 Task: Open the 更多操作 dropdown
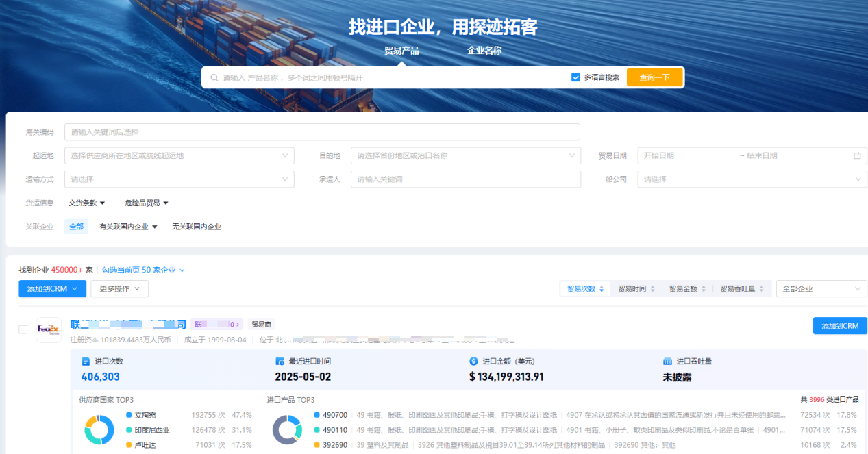(120, 289)
